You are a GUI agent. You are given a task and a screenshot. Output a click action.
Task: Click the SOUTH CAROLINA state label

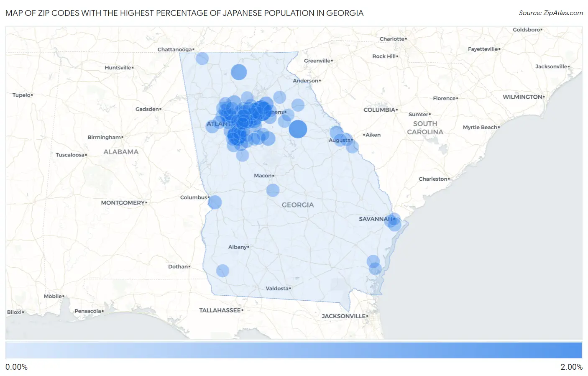(425, 128)
